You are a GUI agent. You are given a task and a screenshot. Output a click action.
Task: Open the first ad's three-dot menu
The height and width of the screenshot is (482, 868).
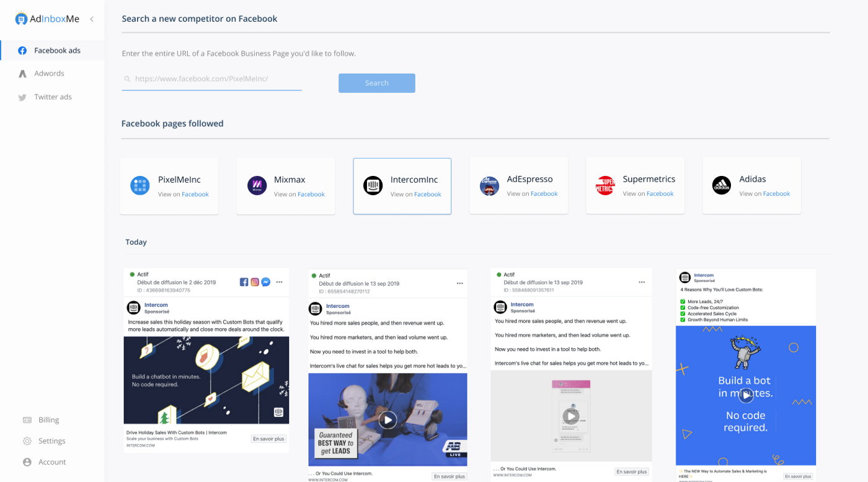280,283
